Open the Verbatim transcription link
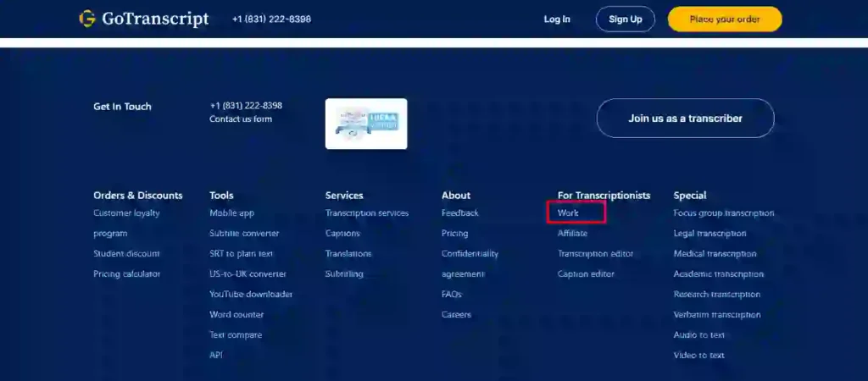This screenshot has width=868, height=381. pos(717,315)
